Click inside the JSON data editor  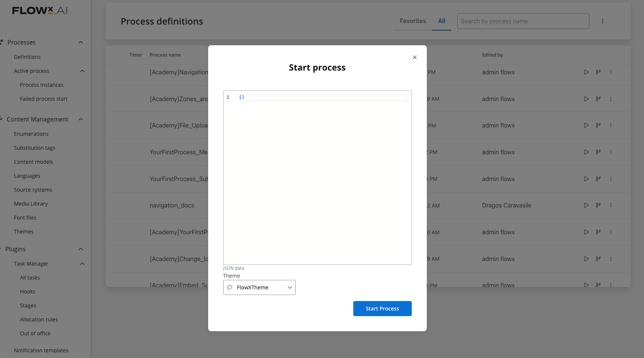tap(317, 178)
